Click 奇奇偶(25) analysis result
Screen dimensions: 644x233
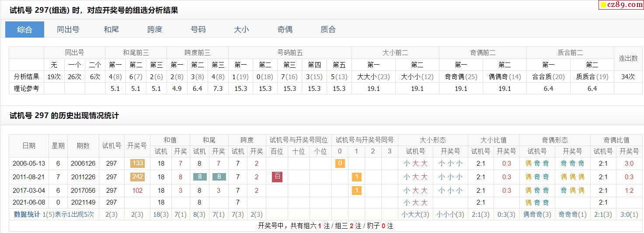461,77
